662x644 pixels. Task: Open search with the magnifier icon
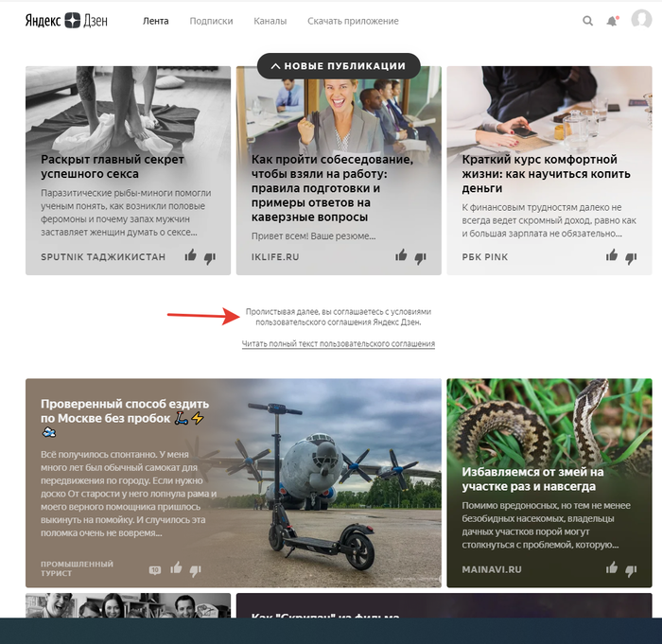588,21
